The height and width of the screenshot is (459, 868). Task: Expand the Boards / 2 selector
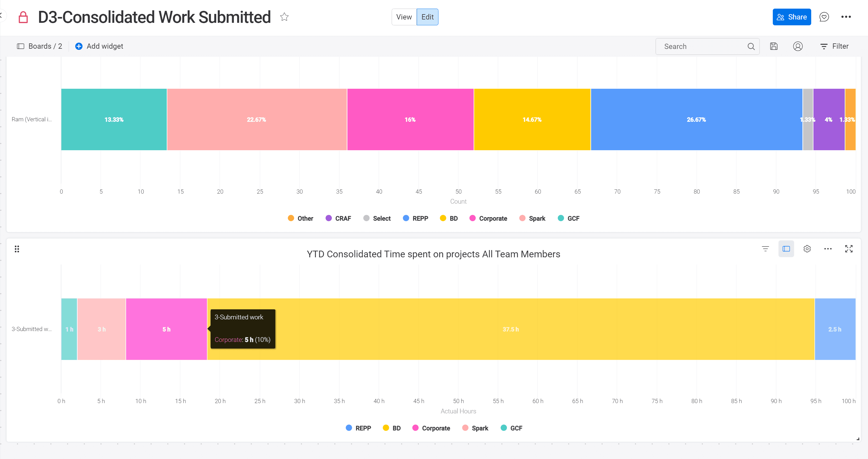tap(40, 46)
